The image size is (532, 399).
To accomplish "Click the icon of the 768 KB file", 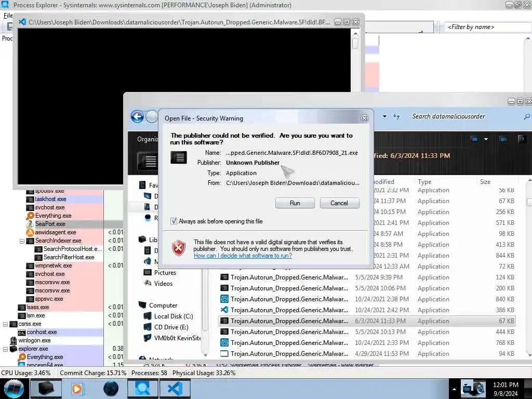I will 224,343.
